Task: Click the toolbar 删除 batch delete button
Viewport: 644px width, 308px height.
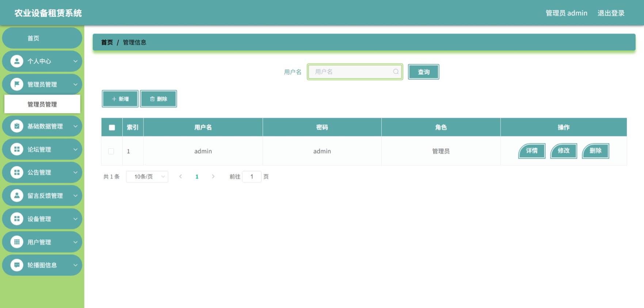Action: pyautogui.click(x=159, y=99)
